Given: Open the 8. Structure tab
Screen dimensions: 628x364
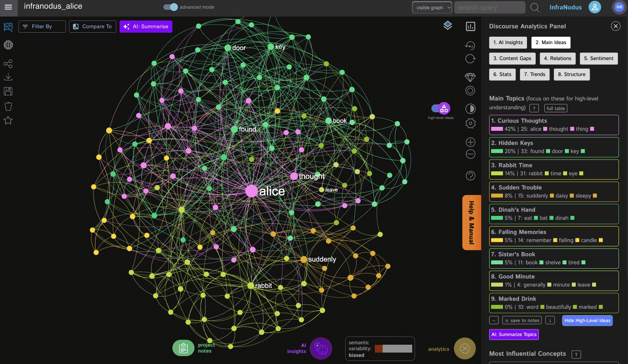Looking at the screenshot, I should (572, 74).
